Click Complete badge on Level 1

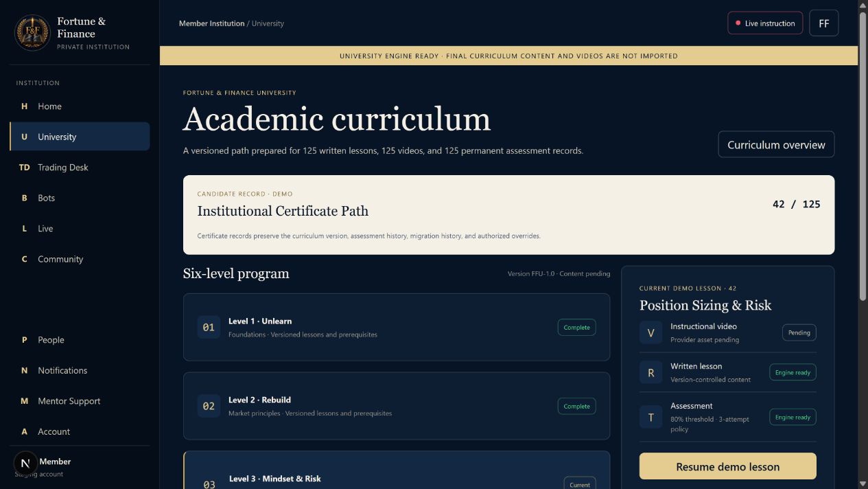(576, 328)
